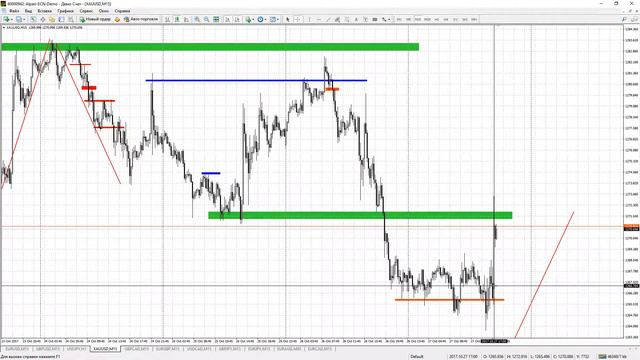Viewport: 640px width, 360px height.
Task: Select the Crosshair tool
Action: coord(298,19)
